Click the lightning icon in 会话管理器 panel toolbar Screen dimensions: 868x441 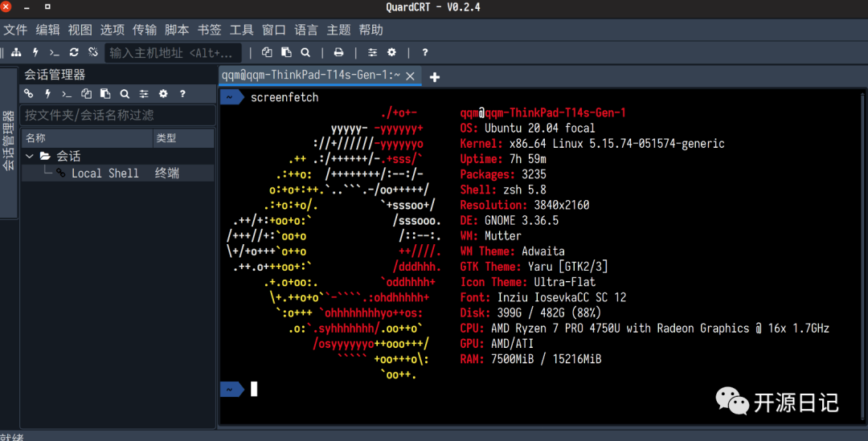click(48, 93)
